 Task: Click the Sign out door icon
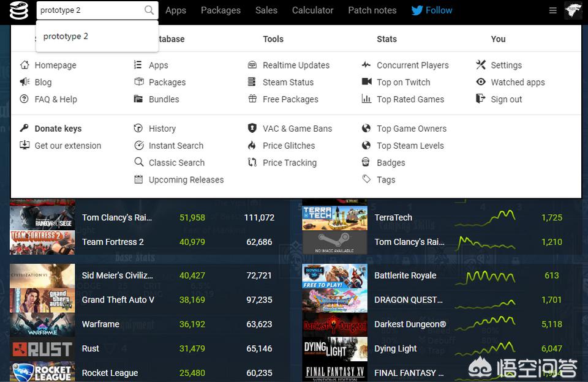tap(480, 99)
